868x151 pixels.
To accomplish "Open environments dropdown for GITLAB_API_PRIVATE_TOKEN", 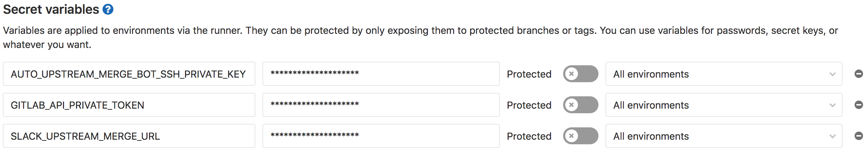I will coord(724,105).
